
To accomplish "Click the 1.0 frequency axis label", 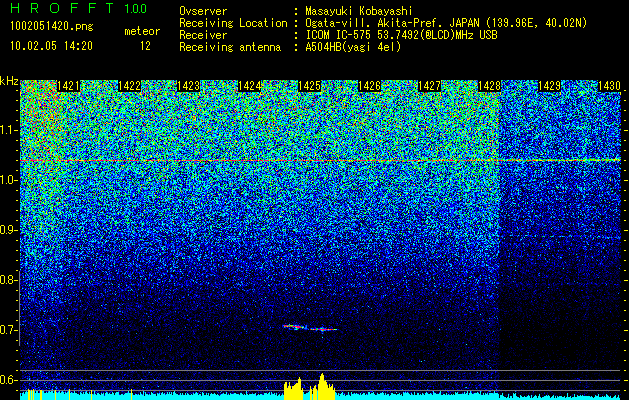I will click(9, 180).
